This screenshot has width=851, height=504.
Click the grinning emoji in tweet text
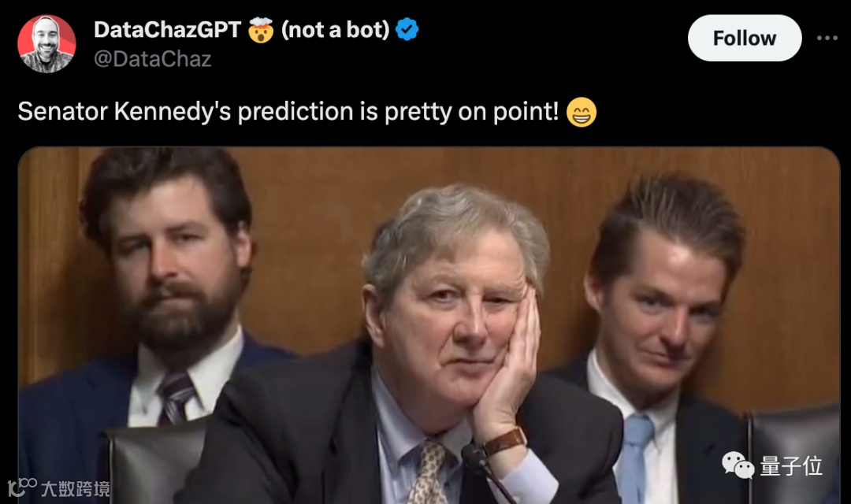pos(582,113)
